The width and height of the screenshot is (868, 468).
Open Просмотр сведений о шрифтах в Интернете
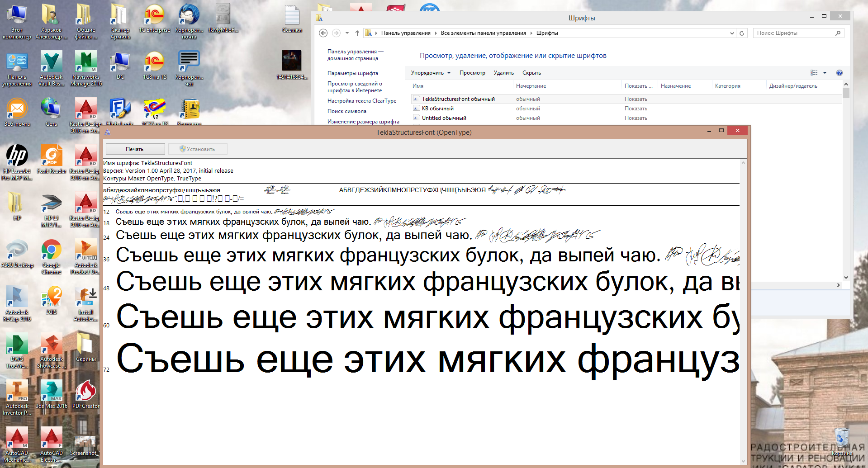(x=355, y=87)
